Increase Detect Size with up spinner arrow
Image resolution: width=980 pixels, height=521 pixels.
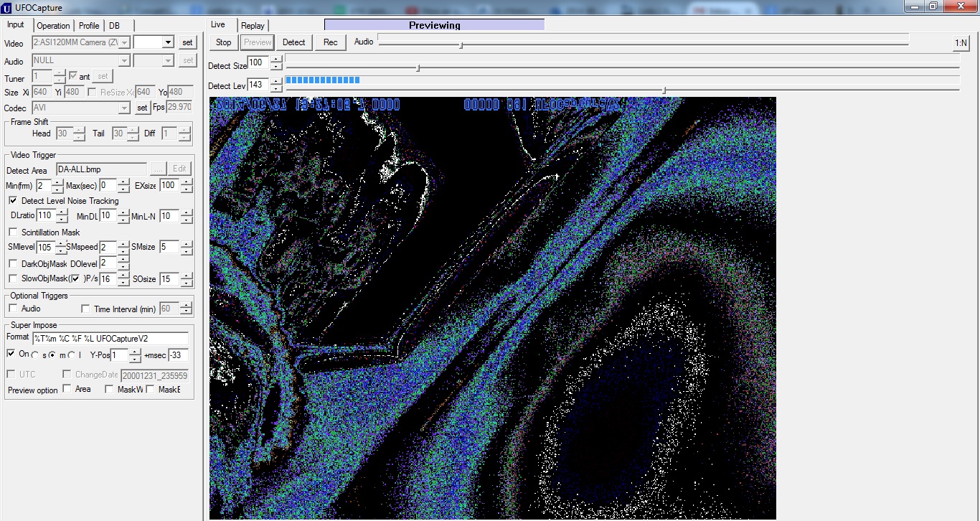click(x=276, y=60)
